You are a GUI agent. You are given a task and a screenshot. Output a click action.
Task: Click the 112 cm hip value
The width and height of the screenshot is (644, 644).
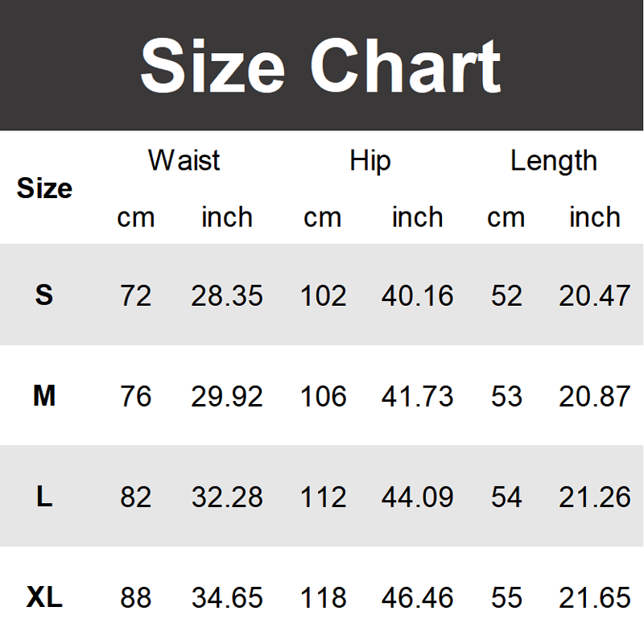pyautogui.click(x=323, y=497)
